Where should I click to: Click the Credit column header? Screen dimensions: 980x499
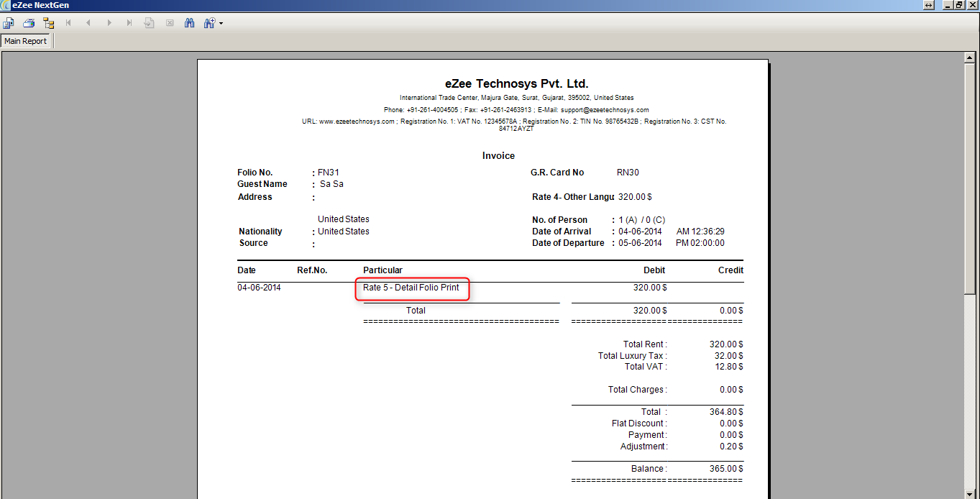point(731,270)
